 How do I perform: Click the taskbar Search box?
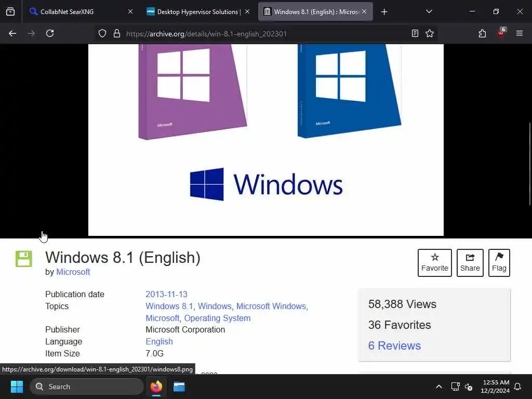[87, 387]
